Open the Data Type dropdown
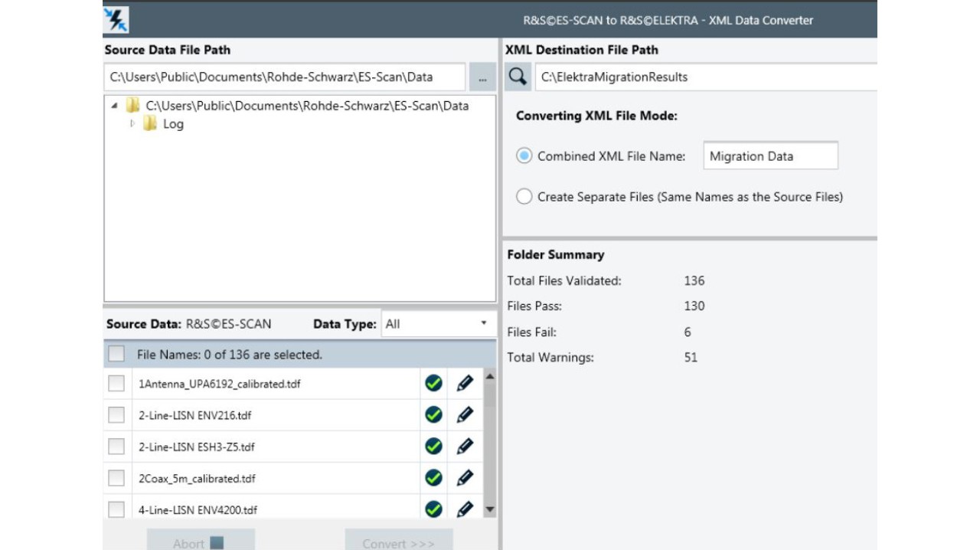Viewport: 980px width, 550px height. coord(439,324)
